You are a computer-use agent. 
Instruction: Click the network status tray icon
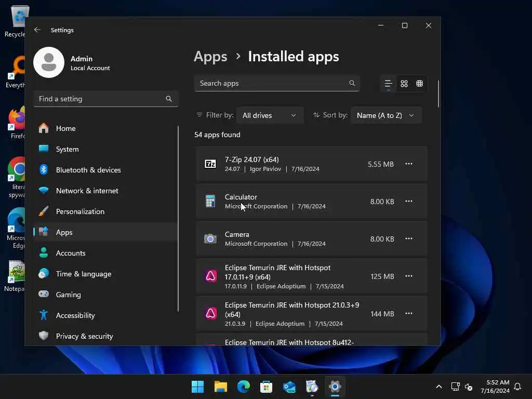point(455,387)
